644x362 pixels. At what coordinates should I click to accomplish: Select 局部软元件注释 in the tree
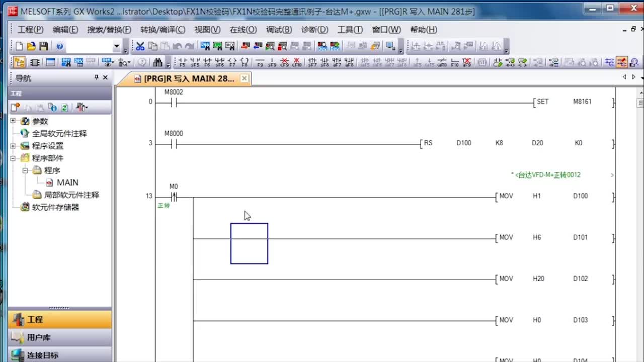(x=71, y=195)
